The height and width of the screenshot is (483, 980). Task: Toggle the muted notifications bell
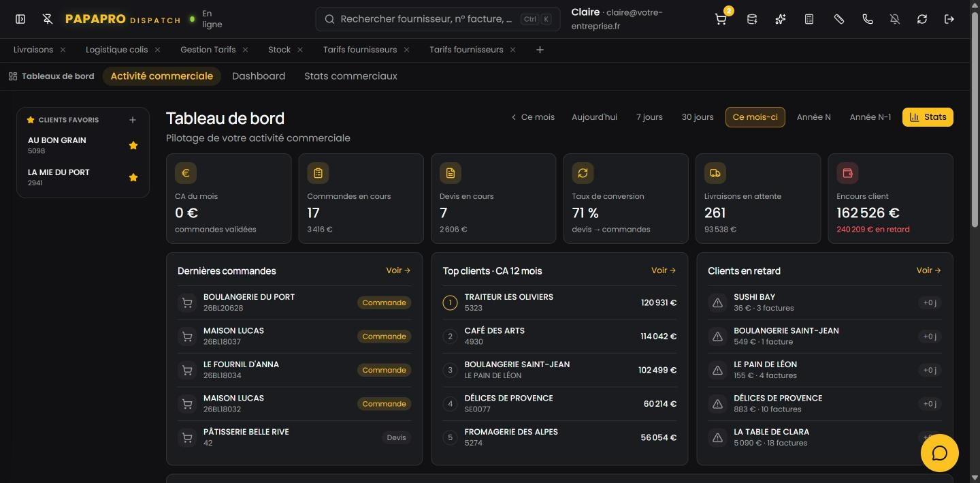pyautogui.click(x=895, y=19)
